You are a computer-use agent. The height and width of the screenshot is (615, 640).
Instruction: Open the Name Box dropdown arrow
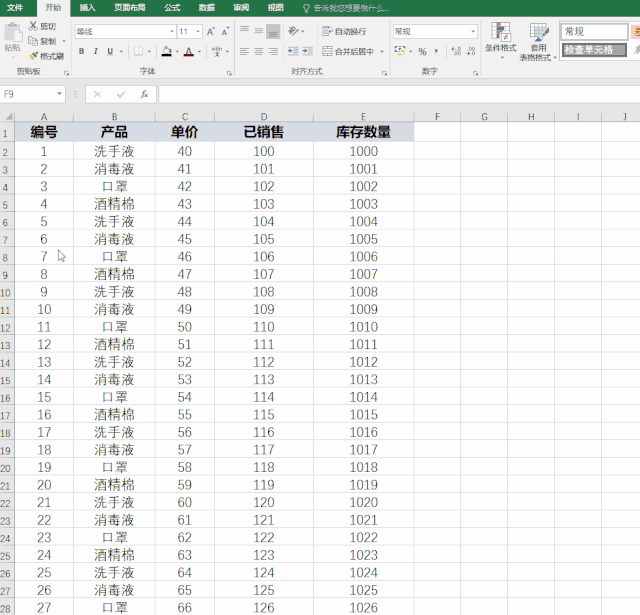tap(60, 94)
